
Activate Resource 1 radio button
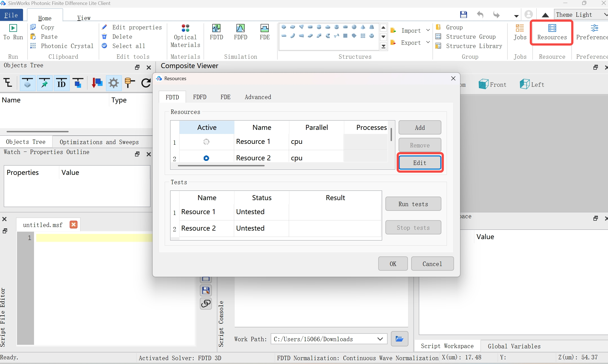[x=206, y=142]
